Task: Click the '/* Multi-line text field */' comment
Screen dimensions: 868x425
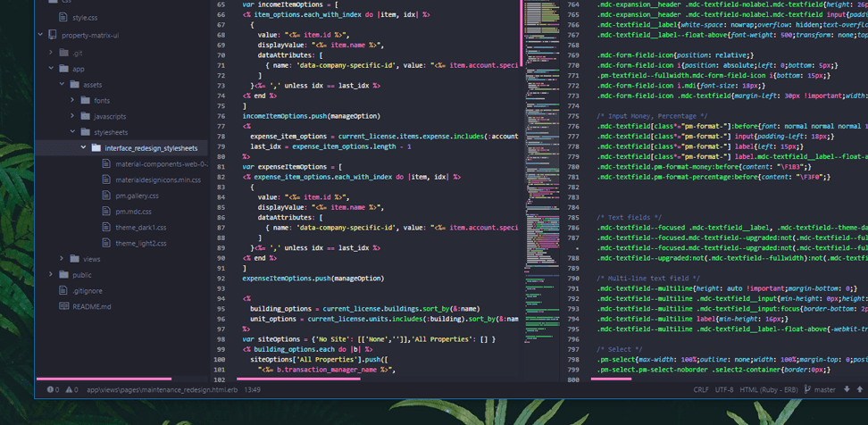Action: coord(648,279)
